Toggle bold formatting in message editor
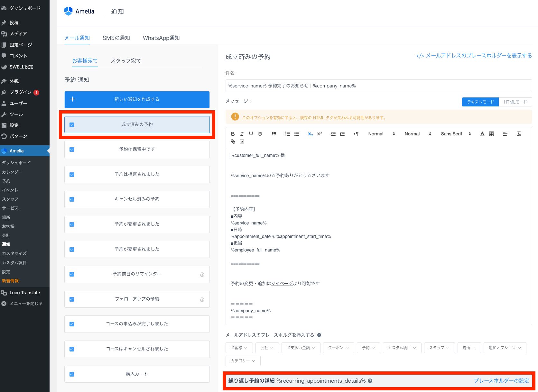 tap(233, 134)
